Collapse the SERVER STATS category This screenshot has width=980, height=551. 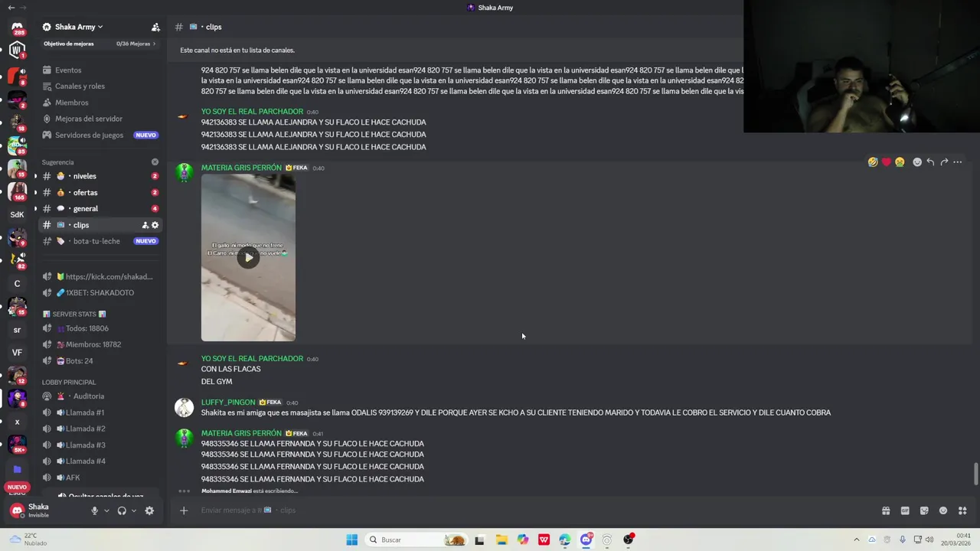(x=74, y=315)
